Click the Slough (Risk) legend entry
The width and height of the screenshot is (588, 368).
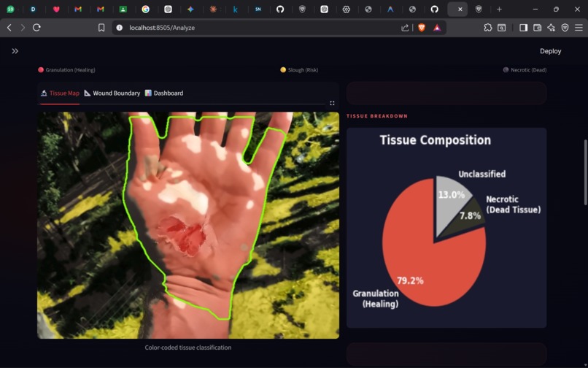(299, 70)
